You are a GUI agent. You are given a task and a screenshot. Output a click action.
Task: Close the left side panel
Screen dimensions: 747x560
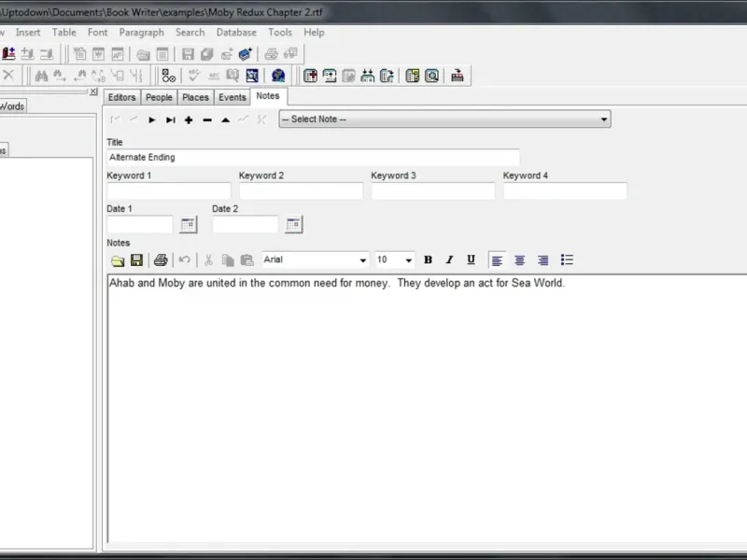(x=93, y=91)
